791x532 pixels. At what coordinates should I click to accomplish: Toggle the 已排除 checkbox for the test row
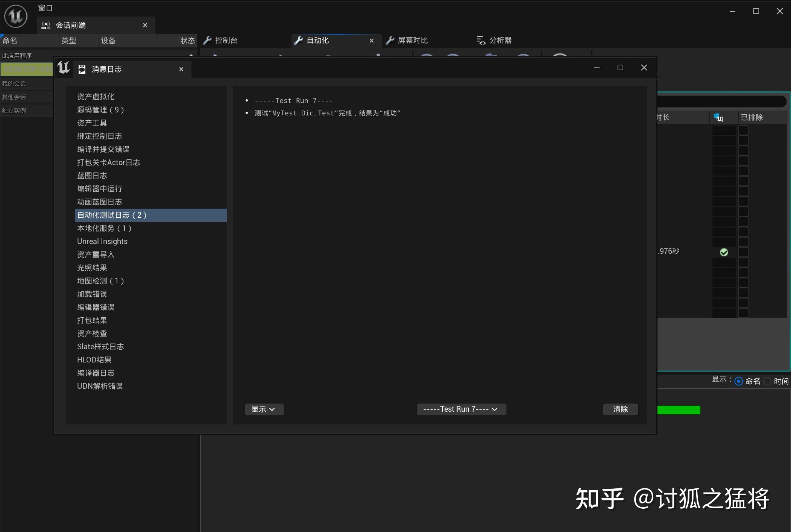[x=744, y=252]
